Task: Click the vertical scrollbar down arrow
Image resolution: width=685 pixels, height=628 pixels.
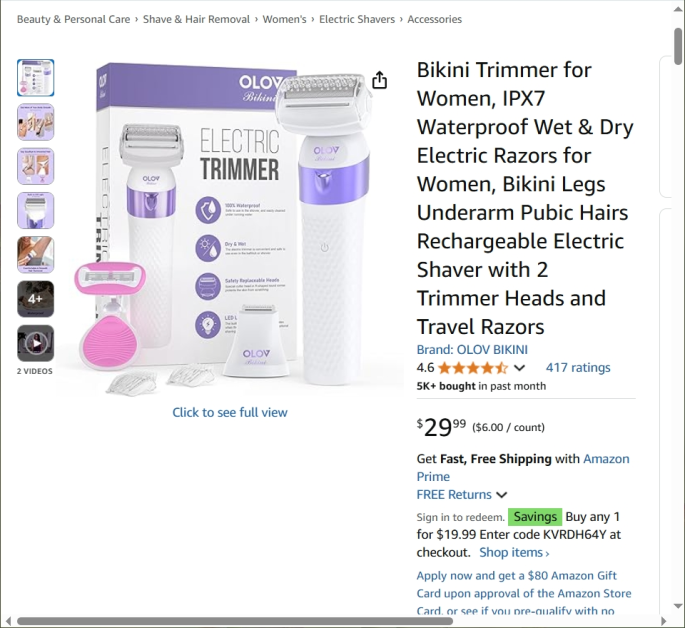Action: pos(678,606)
